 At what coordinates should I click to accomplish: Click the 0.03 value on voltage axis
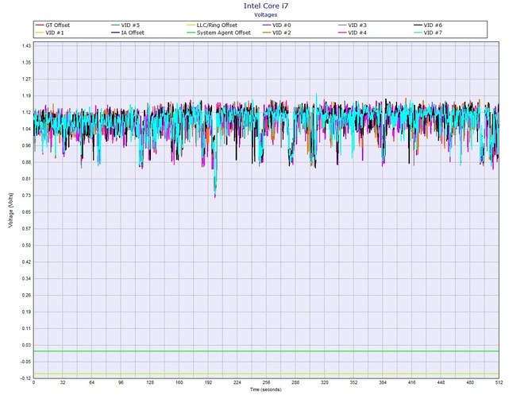27,345
